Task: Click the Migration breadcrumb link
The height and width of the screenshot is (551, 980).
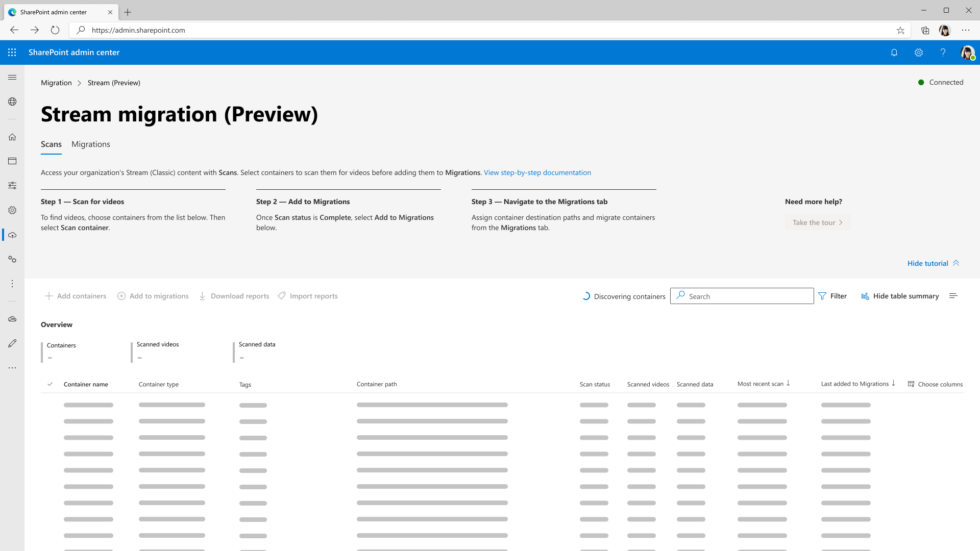Action: (56, 83)
